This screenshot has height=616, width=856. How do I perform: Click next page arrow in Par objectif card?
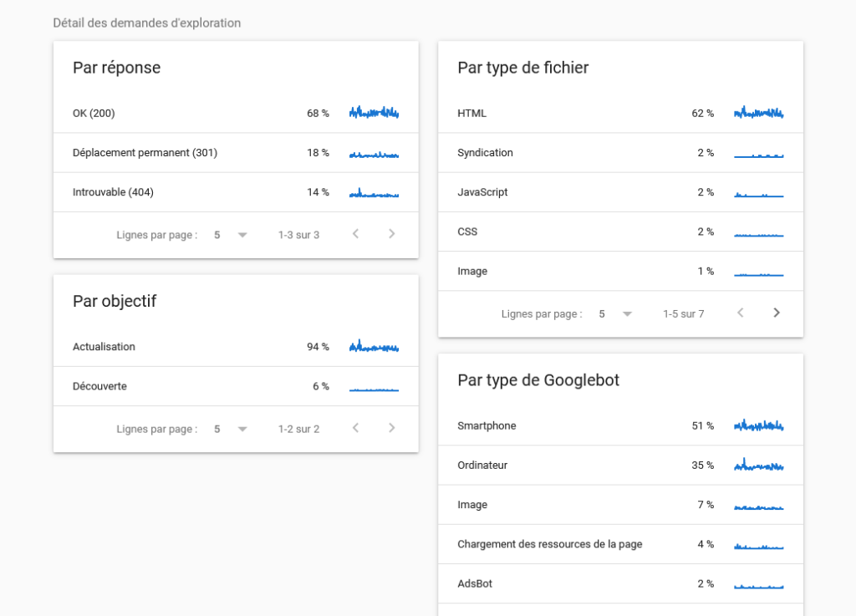pos(392,429)
